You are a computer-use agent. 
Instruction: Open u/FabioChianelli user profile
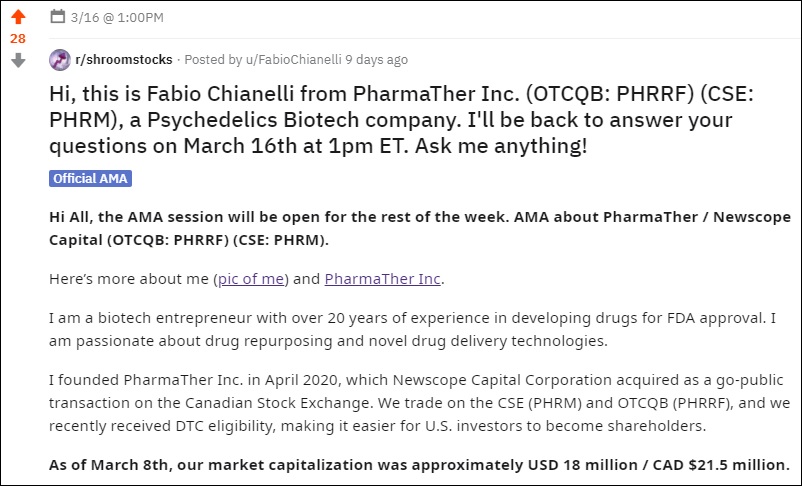294,60
